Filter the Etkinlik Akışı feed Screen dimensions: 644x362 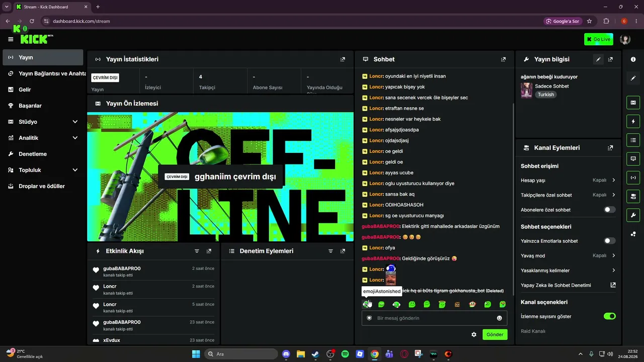(x=197, y=251)
